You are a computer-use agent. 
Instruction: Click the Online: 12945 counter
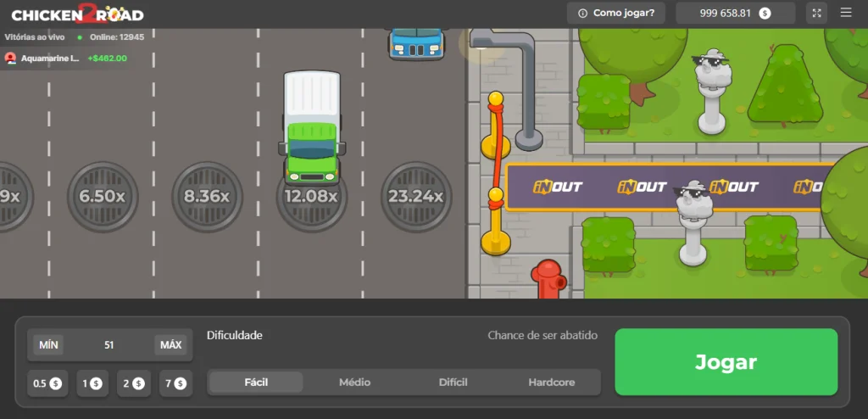tap(117, 37)
